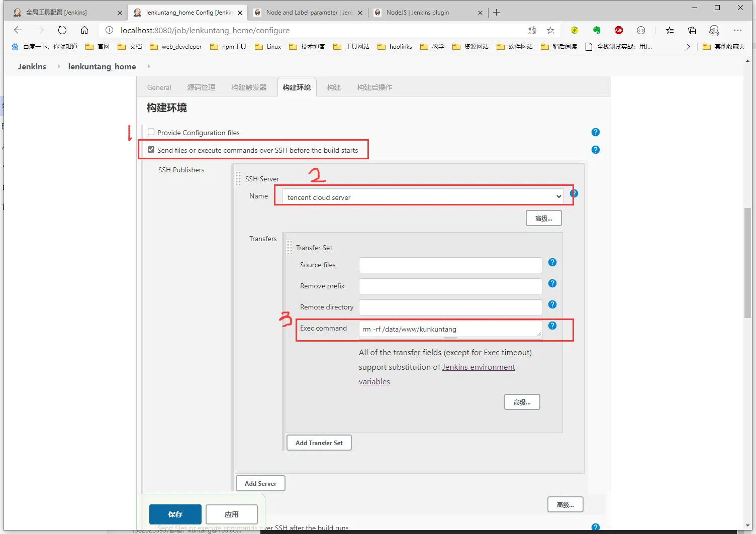Uncheck Send files over SSH before build

click(151, 150)
